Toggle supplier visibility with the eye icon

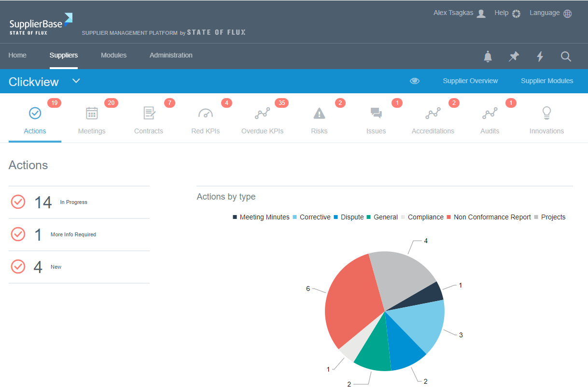click(415, 81)
